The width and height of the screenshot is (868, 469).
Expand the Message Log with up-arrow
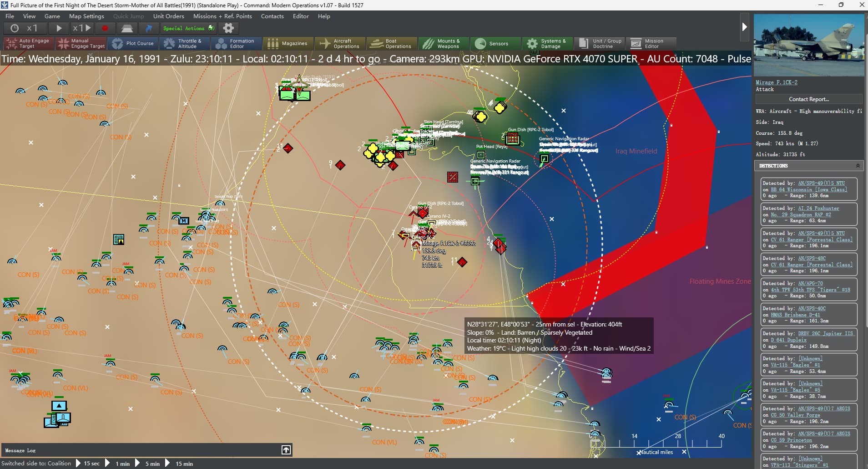pyautogui.click(x=286, y=450)
